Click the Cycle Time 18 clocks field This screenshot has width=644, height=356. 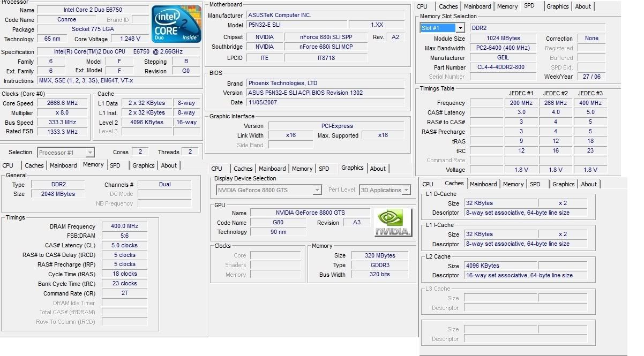pos(125,274)
